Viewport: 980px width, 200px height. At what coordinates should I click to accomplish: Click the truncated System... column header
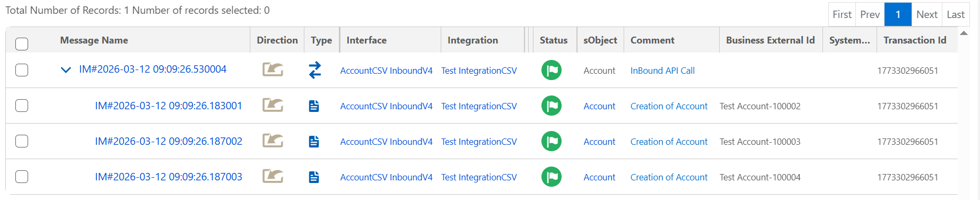coord(850,40)
